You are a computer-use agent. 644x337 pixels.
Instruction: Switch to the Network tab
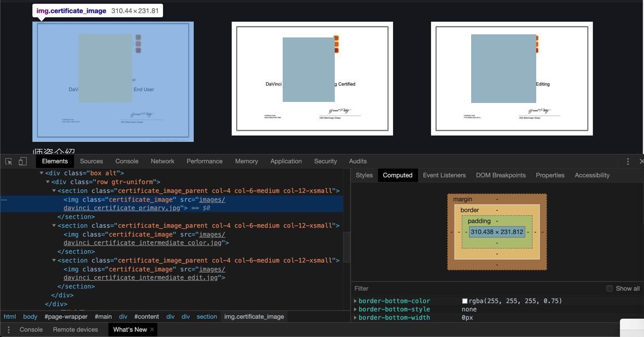point(162,161)
